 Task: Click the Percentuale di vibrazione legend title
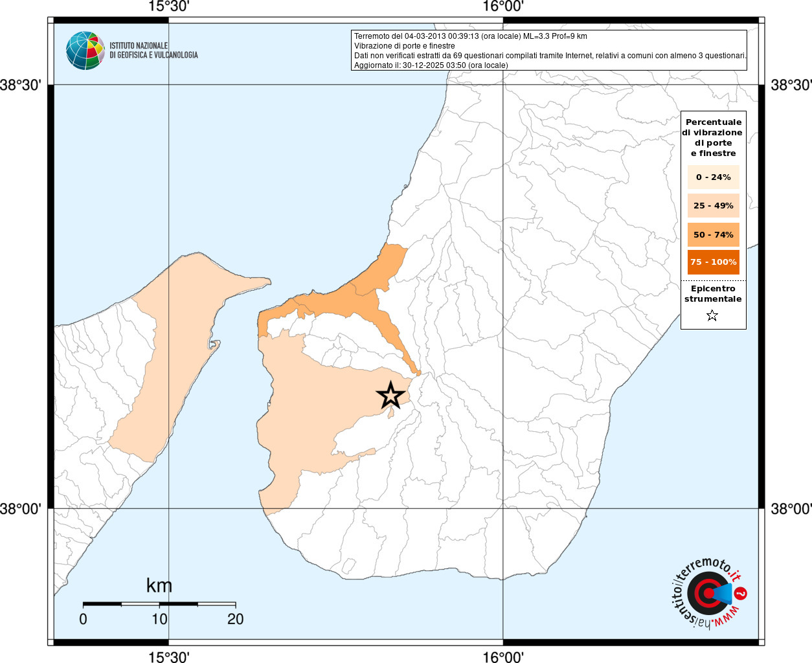pyautogui.click(x=713, y=137)
